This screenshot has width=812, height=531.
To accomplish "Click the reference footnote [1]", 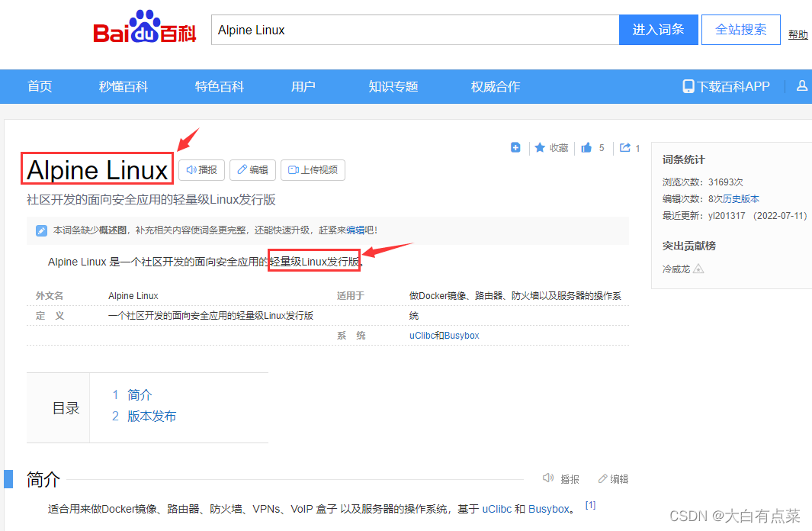I will click(590, 505).
